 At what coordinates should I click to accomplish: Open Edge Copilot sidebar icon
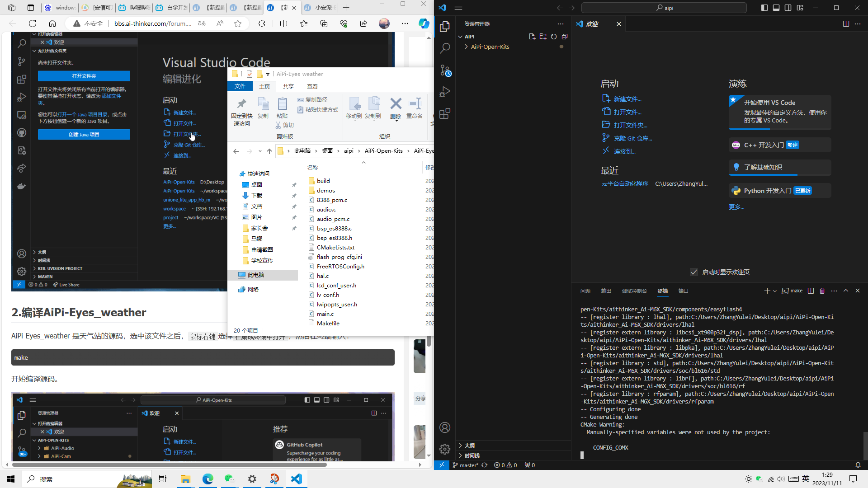click(x=424, y=23)
